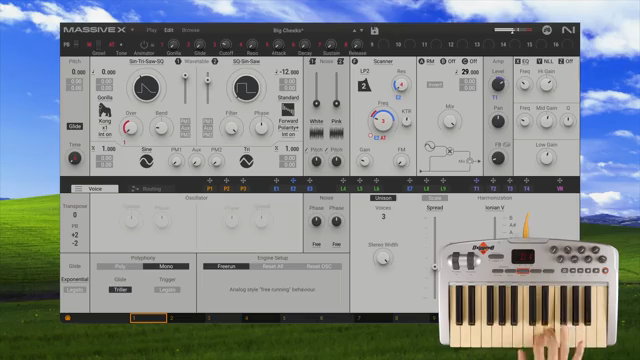Select slot 1 in the bottom bar
Image resolution: width=640 pixels, height=360 pixels.
pos(148,318)
